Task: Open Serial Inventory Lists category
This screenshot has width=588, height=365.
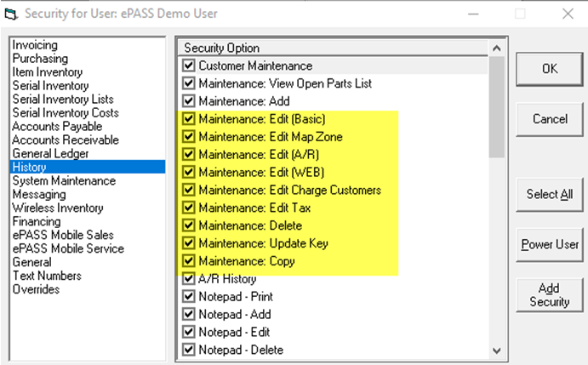Action: [x=63, y=99]
